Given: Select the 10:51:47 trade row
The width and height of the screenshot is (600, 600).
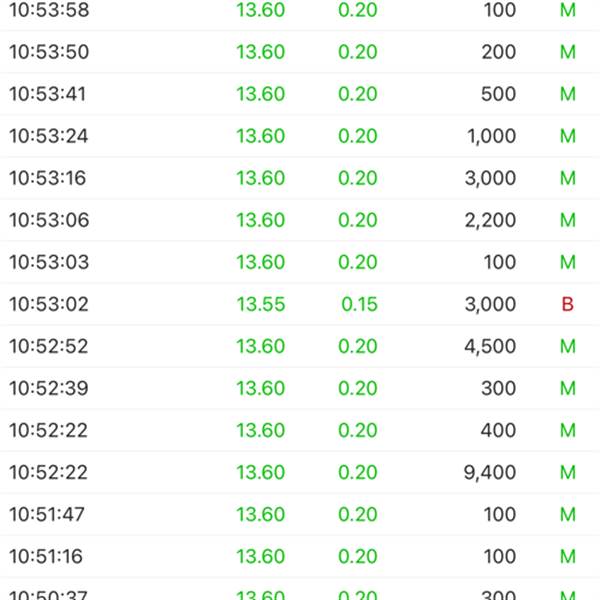Looking at the screenshot, I should [x=300, y=514].
